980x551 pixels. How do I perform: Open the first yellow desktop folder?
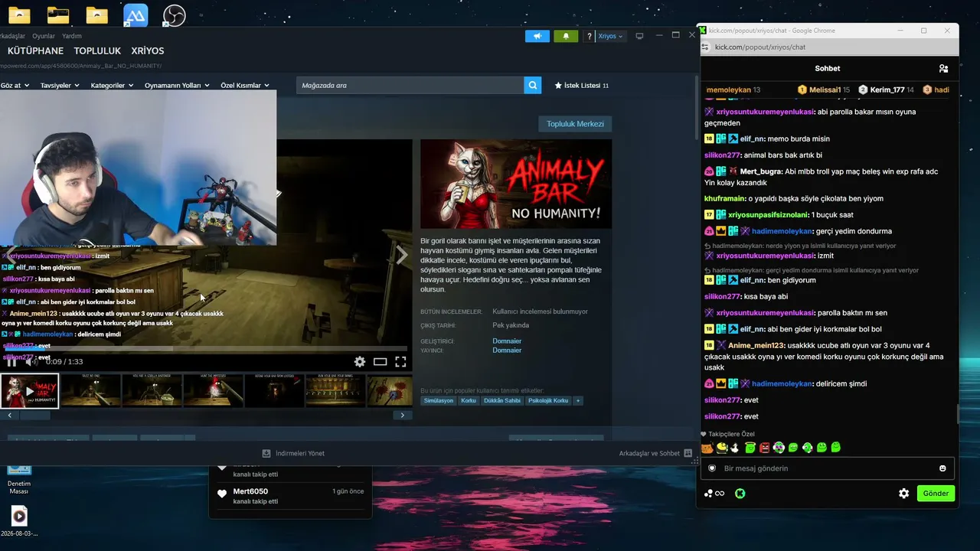point(19,15)
